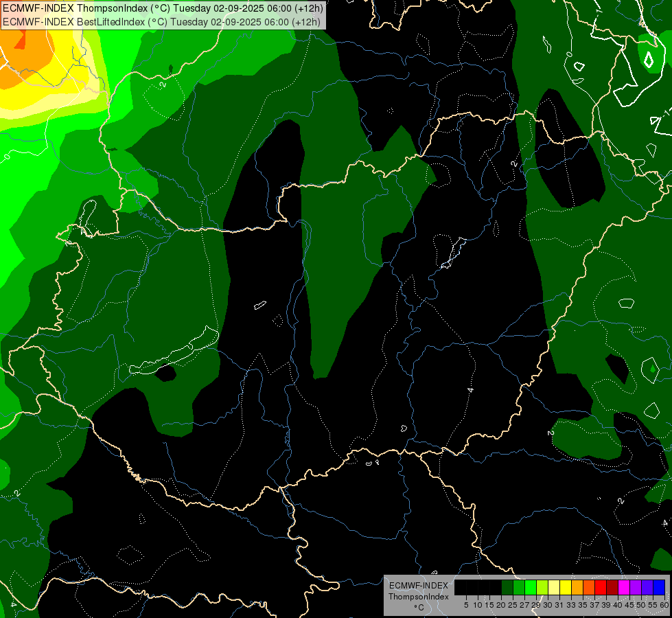Click the legend tick value 40
Image resolution: width=672 pixels, height=618 pixels.
(618, 605)
